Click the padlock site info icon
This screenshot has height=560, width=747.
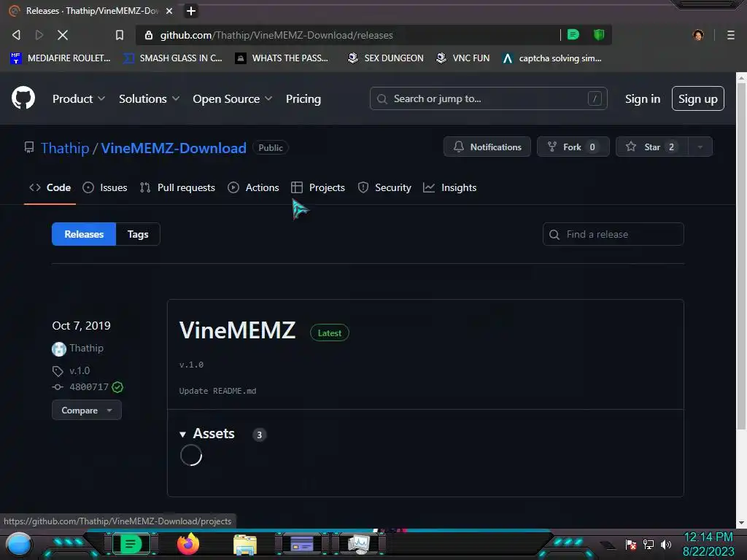[x=149, y=35]
